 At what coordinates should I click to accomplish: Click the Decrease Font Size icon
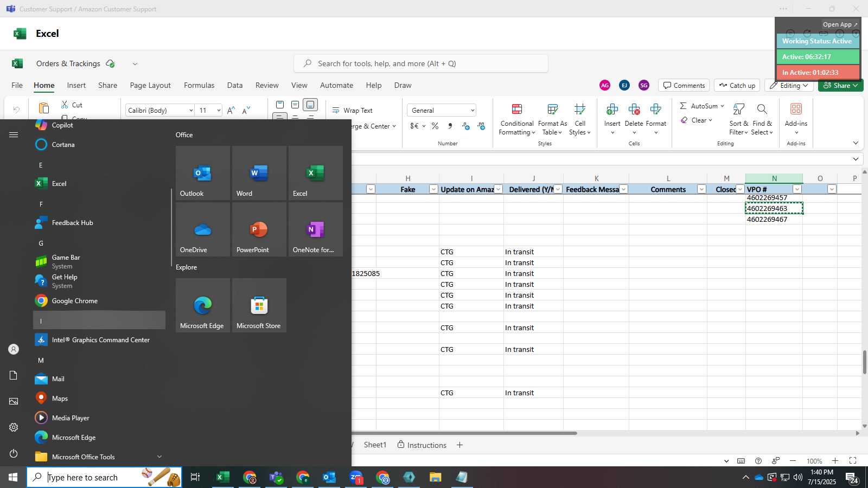click(x=246, y=110)
